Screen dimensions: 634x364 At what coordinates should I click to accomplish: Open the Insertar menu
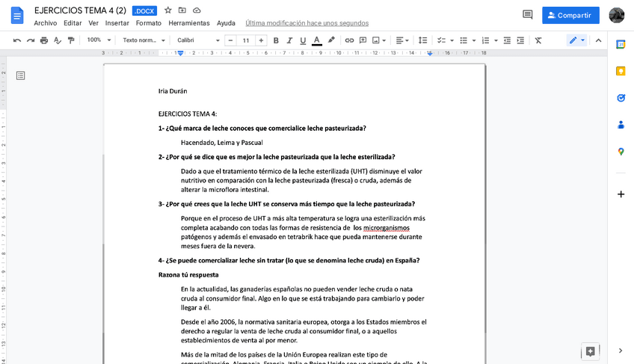click(x=117, y=23)
